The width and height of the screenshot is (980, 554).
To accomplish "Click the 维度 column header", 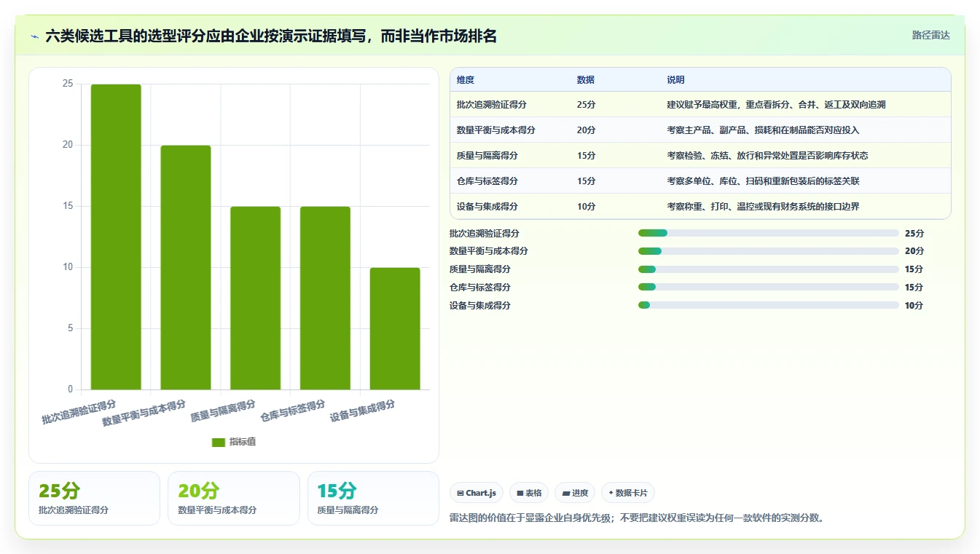I will pos(466,80).
